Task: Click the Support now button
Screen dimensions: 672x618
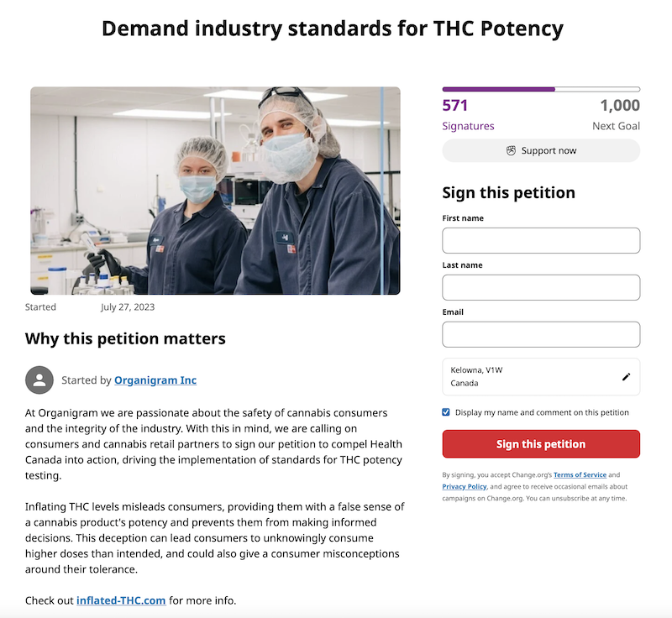Action: click(541, 151)
